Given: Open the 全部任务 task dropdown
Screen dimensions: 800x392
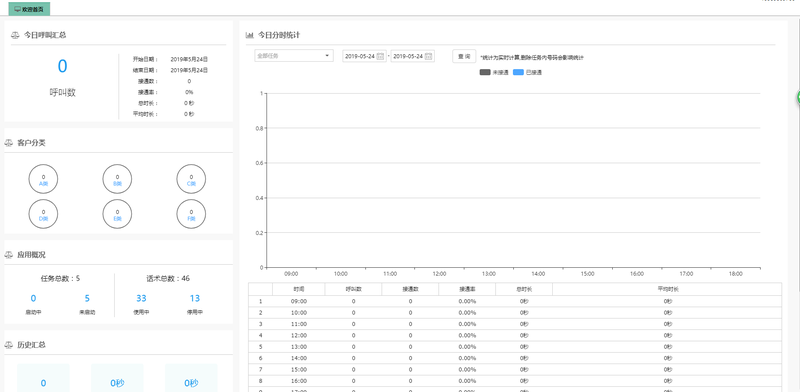Looking at the screenshot, I should coord(294,56).
